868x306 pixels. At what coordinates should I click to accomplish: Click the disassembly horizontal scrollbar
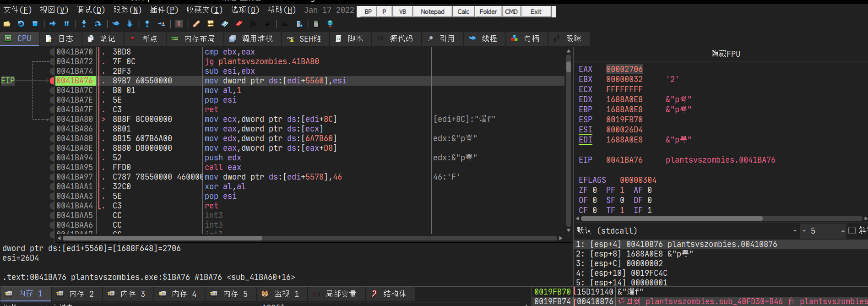pos(311,238)
